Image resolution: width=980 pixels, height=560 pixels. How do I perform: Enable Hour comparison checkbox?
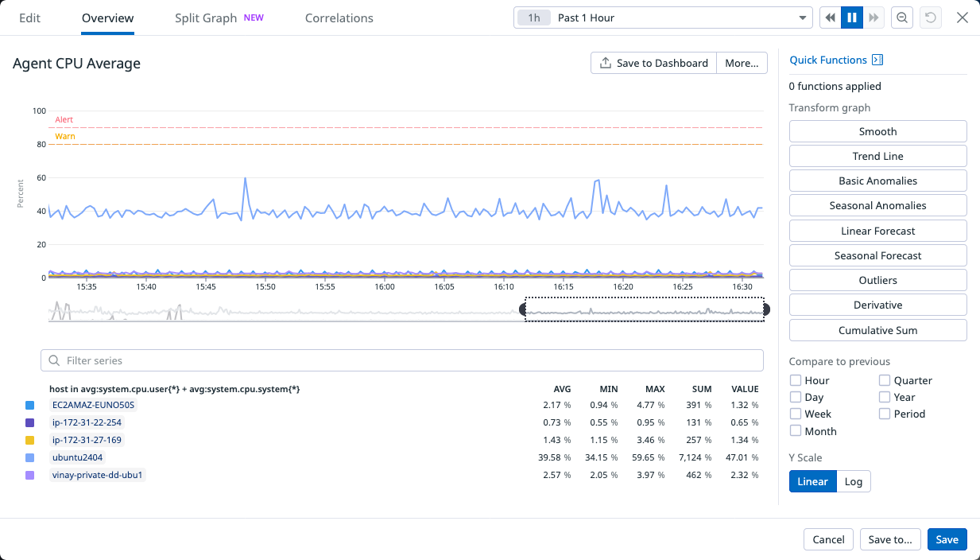[794, 380]
